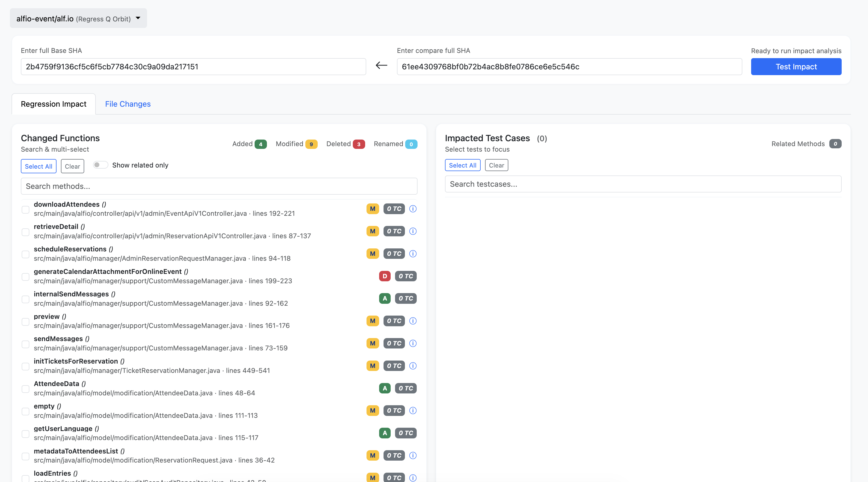Image resolution: width=868 pixels, height=482 pixels.
Task: Click the Related Methods count badge
Action: click(835, 144)
